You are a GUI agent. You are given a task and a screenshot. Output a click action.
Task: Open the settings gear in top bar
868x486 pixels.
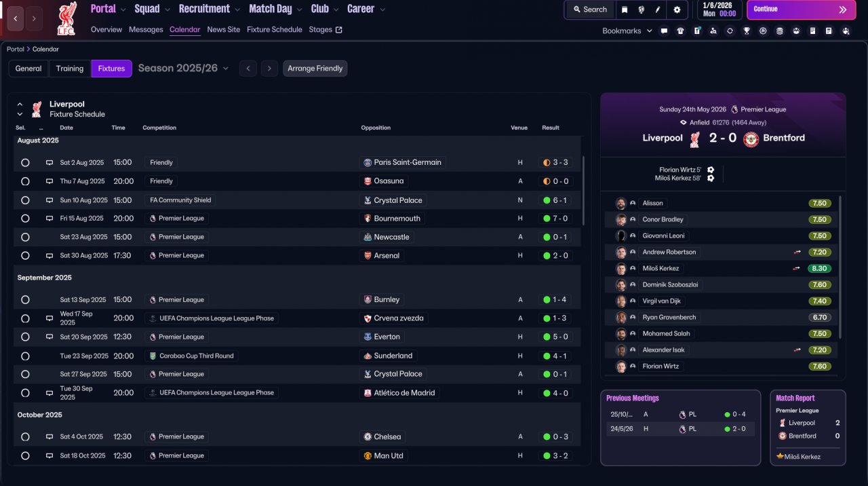(x=677, y=10)
